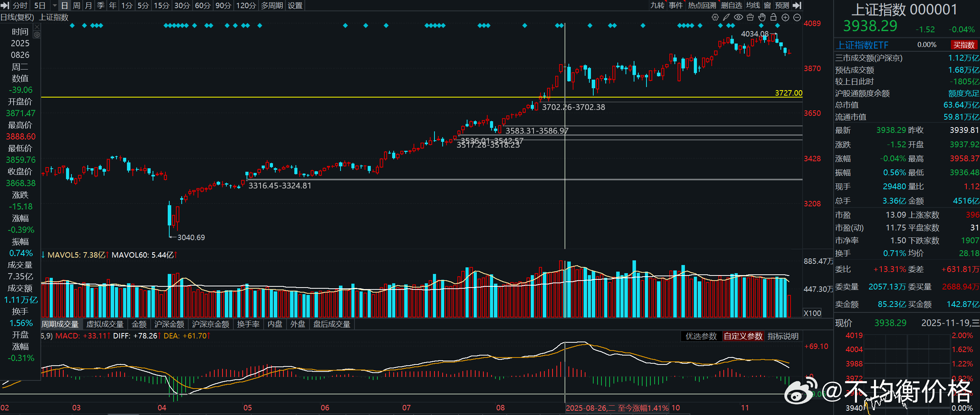Open 多周期 multi-period view
980x415 pixels.
272,5
